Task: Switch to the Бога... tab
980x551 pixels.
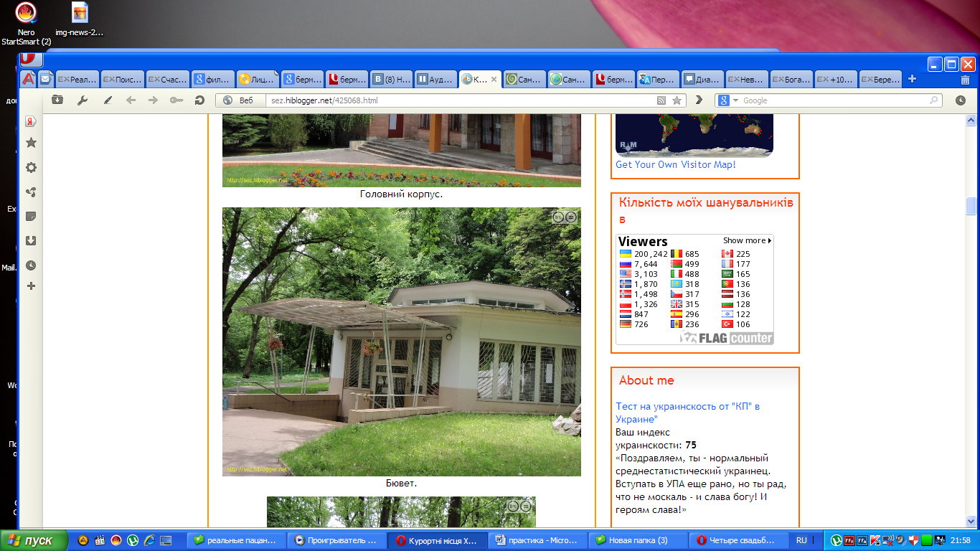Action: pos(791,80)
